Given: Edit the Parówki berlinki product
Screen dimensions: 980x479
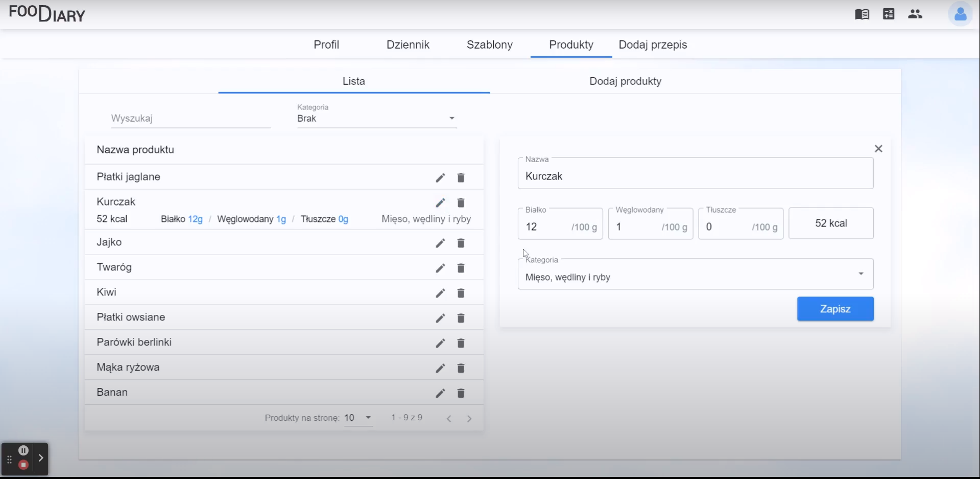Looking at the screenshot, I should click(x=440, y=343).
